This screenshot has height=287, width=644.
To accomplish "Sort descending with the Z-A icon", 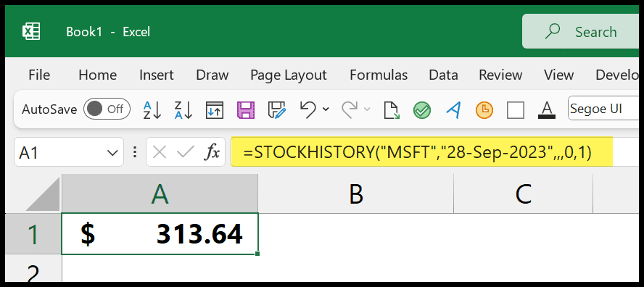I will [183, 110].
